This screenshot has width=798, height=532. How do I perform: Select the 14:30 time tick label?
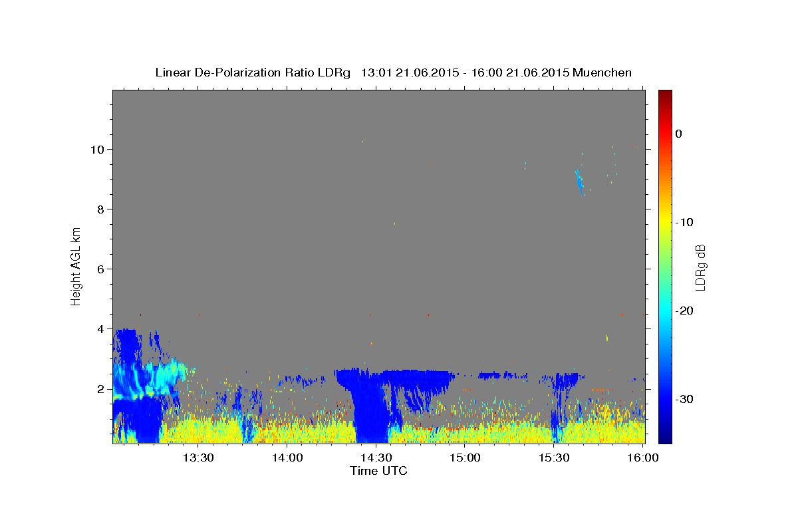point(376,458)
